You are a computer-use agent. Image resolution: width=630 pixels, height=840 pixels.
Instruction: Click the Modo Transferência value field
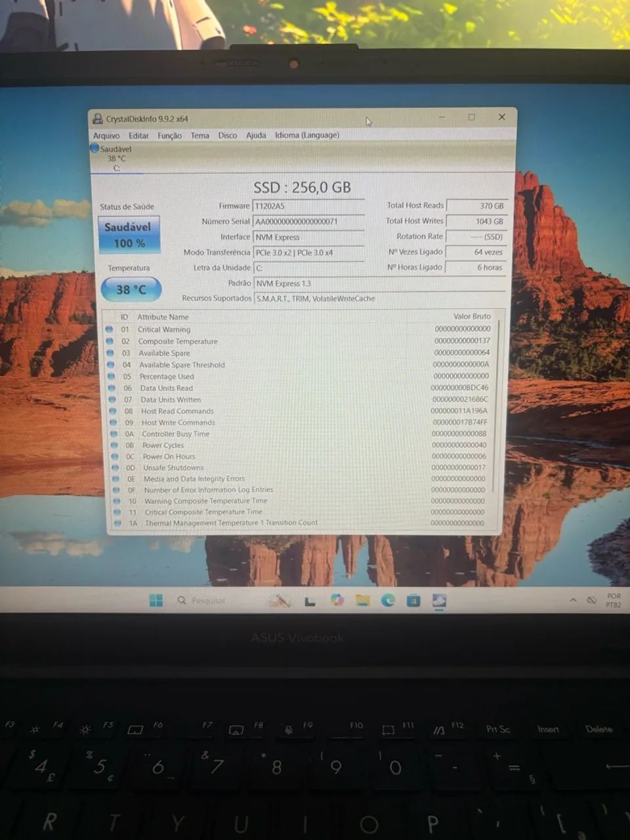coord(308,253)
